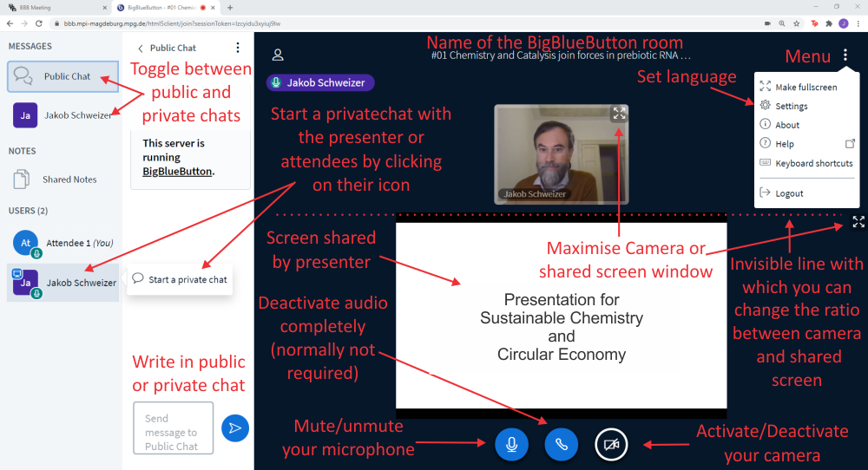868x470 pixels.
Task: Open Settings from the menu
Action: tap(806, 106)
